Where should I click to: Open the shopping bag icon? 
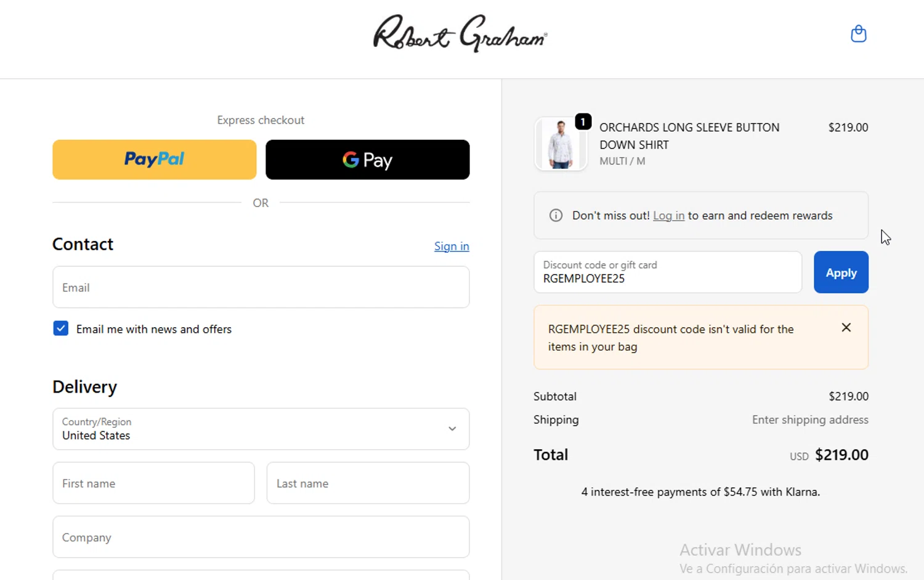tap(858, 34)
